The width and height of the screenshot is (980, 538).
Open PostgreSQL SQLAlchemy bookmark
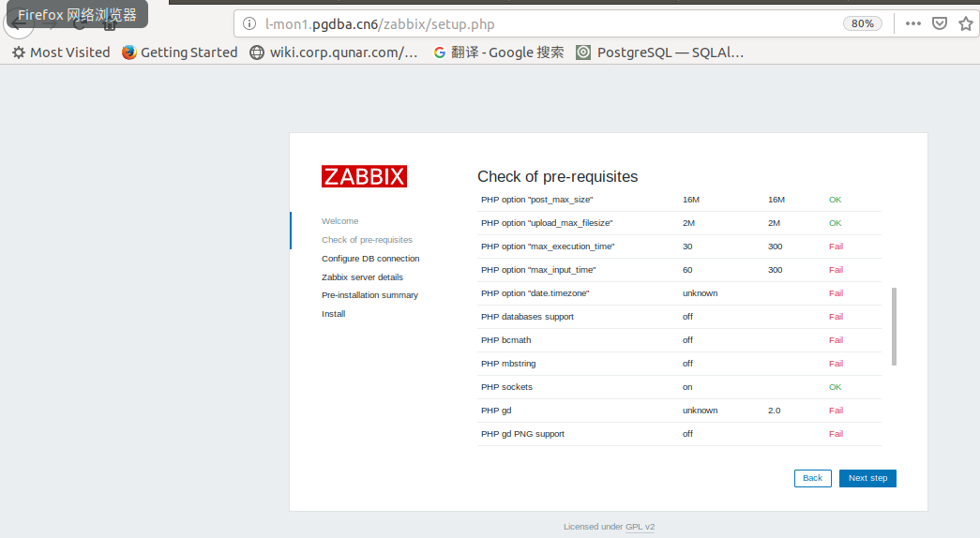660,52
